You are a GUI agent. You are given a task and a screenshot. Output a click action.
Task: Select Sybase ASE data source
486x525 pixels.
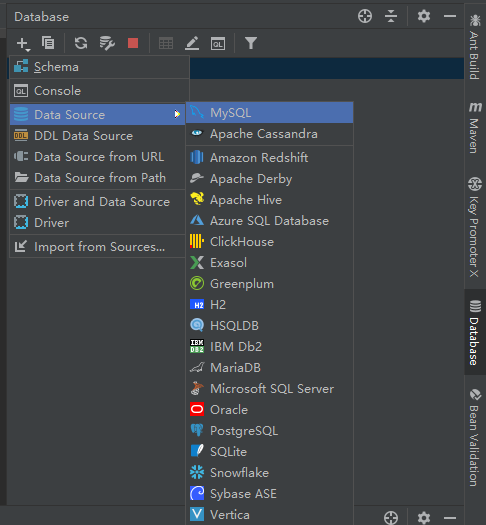pos(269,494)
